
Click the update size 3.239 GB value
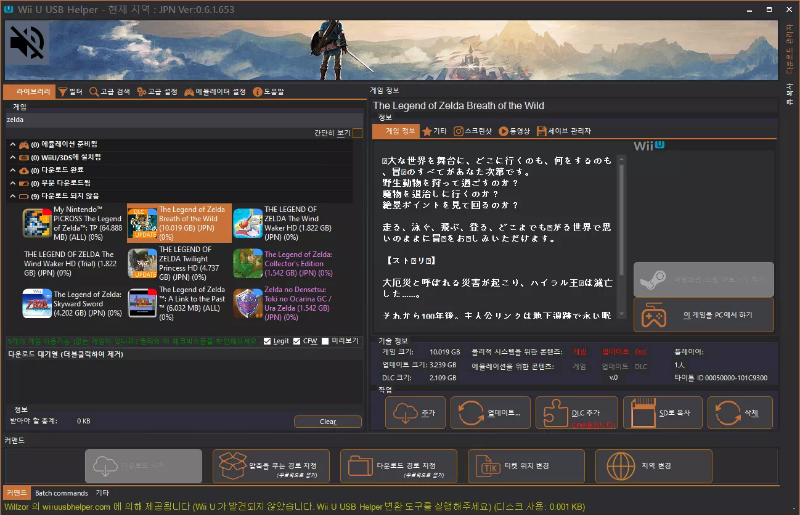click(x=442, y=365)
